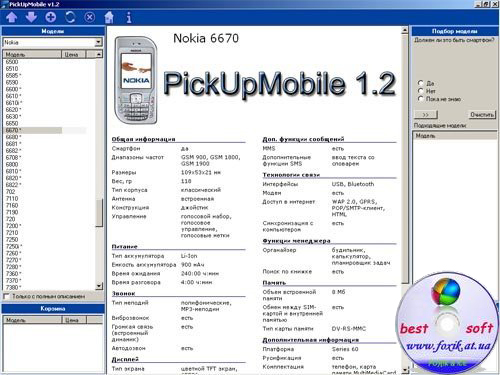The image size is (500, 375).
Task: Click the model list scroll-up arrow
Action: click(x=99, y=54)
